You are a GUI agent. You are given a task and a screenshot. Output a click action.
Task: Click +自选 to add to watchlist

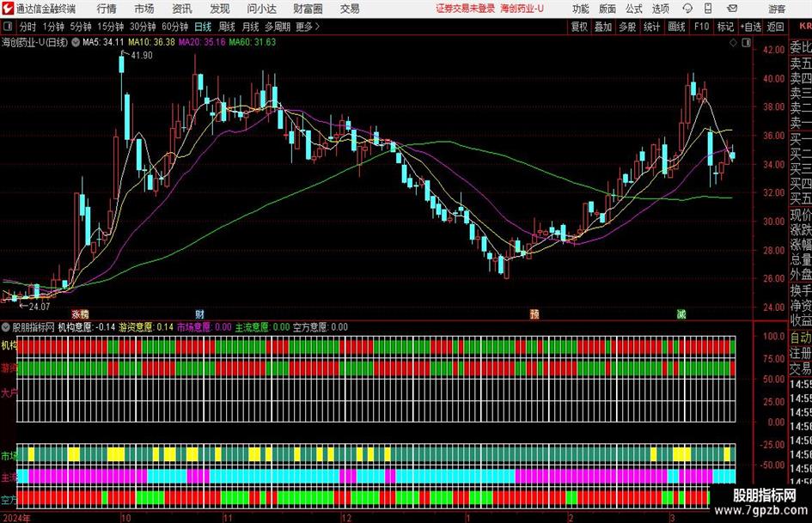point(750,27)
